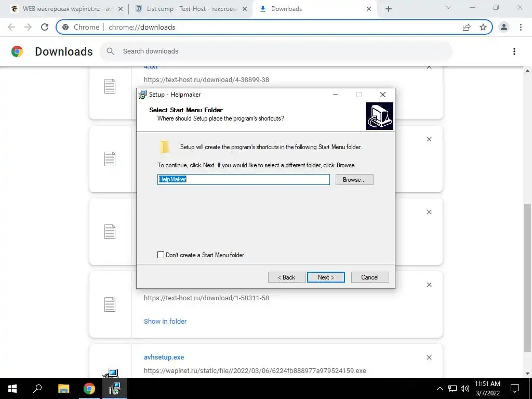Open the Downloads page more actions menu
The width and height of the screenshot is (532, 399).
point(514,51)
